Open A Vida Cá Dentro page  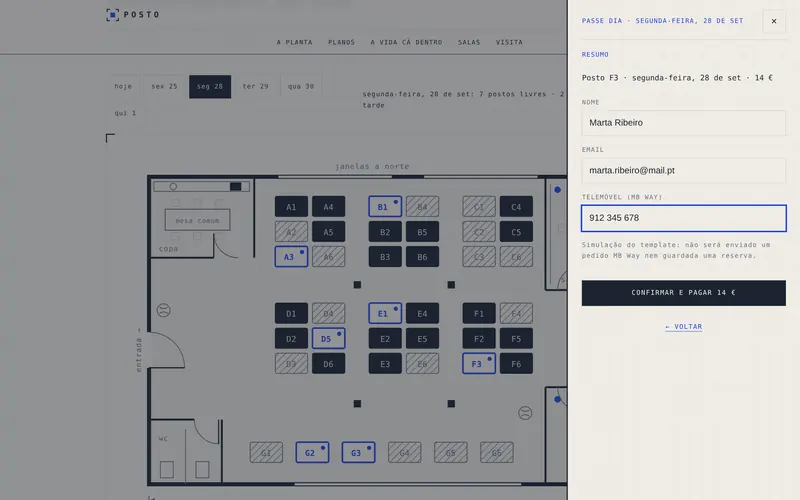406,42
